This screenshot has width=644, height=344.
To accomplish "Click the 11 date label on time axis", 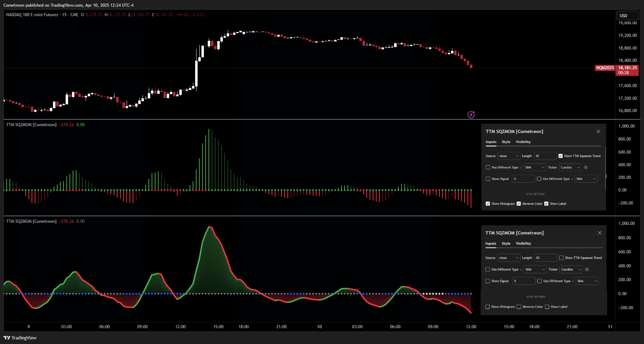I will tap(610, 327).
